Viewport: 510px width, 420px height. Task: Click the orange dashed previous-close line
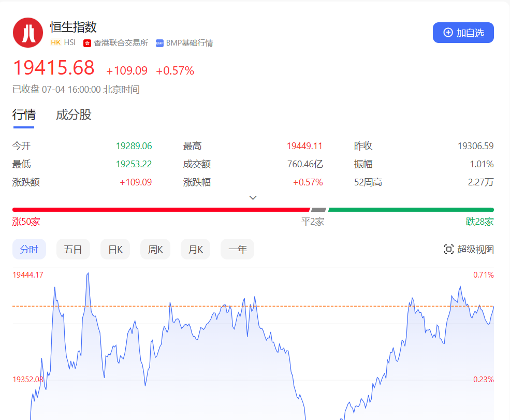coord(253,306)
